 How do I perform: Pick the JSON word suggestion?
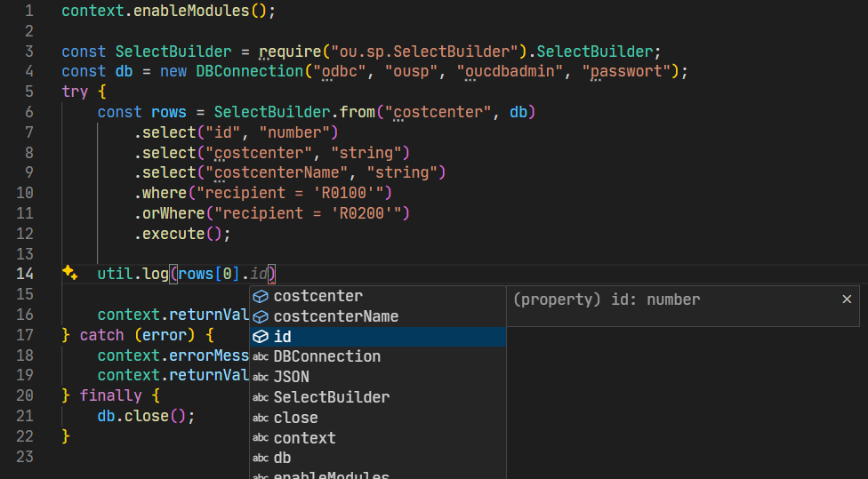point(378,377)
